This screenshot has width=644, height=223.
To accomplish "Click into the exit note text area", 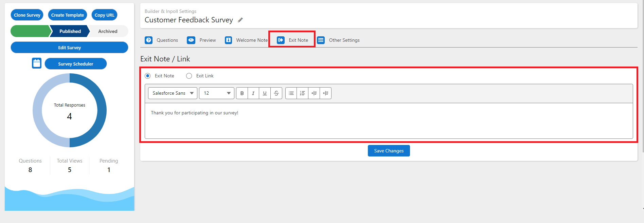I will tap(389, 120).
